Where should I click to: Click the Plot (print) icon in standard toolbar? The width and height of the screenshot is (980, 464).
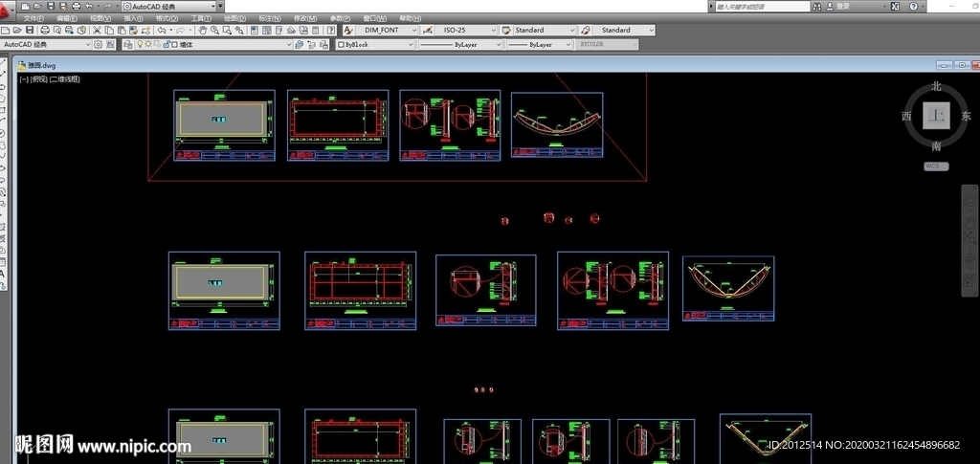(45, 31)
